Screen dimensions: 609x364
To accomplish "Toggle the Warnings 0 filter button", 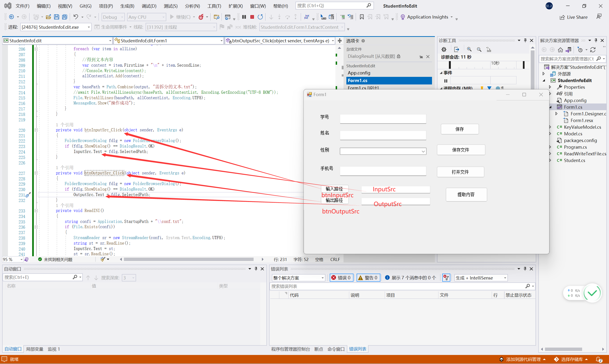I will click(368, 278).
